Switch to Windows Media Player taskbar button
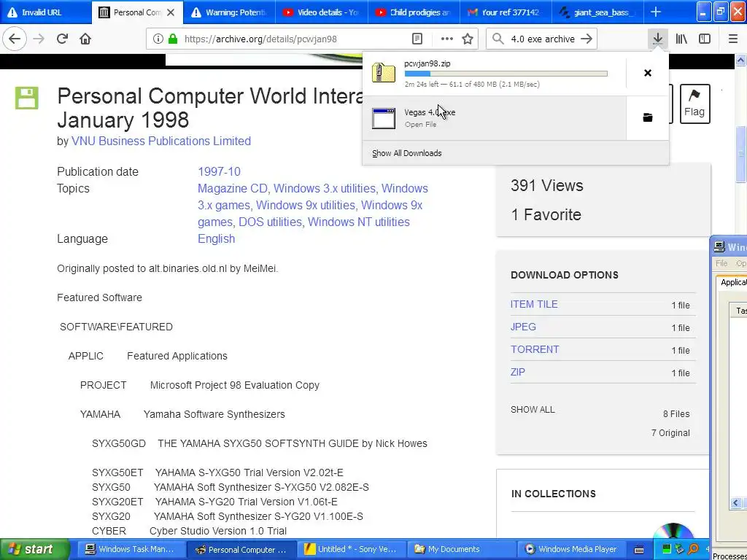747x560 pixels. pyautogui.click(x=570, y=549)
